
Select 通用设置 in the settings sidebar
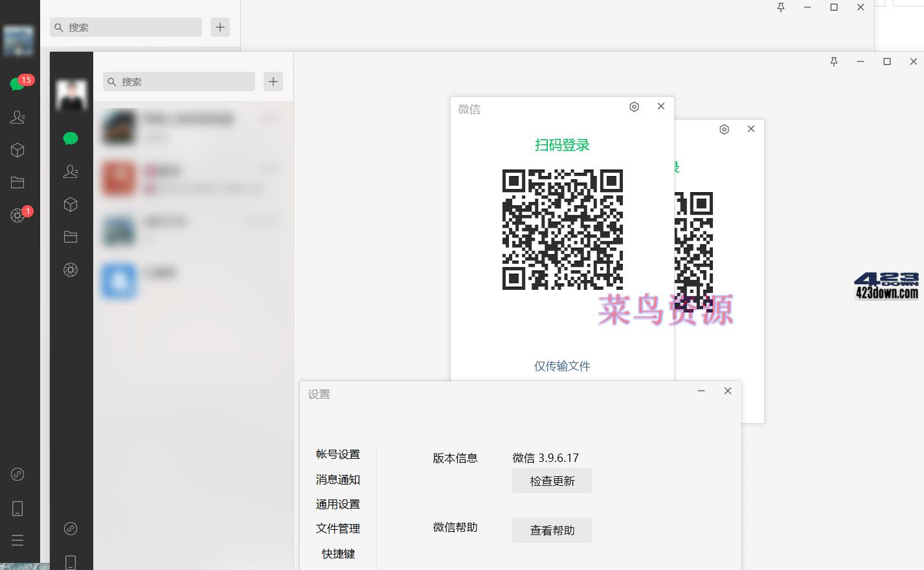(x=337, y=504)
